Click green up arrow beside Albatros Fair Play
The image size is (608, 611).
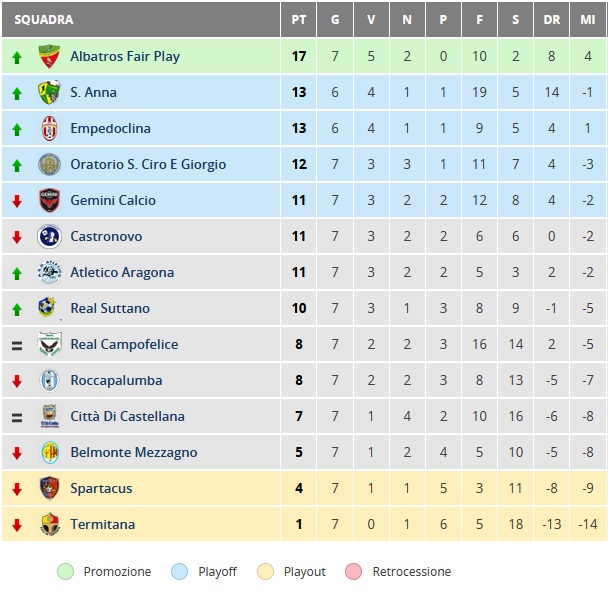(x=17, y=58)
